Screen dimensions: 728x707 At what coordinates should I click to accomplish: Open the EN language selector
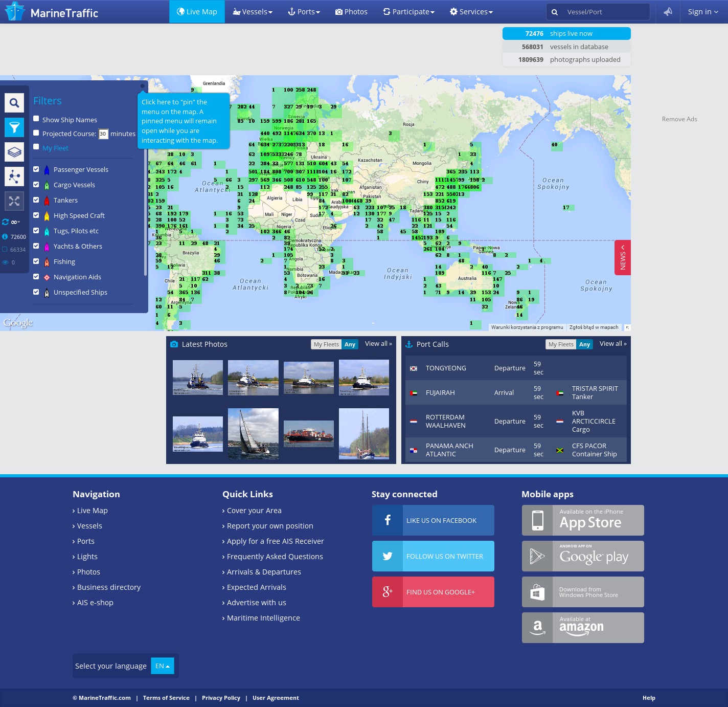(163, 666)
